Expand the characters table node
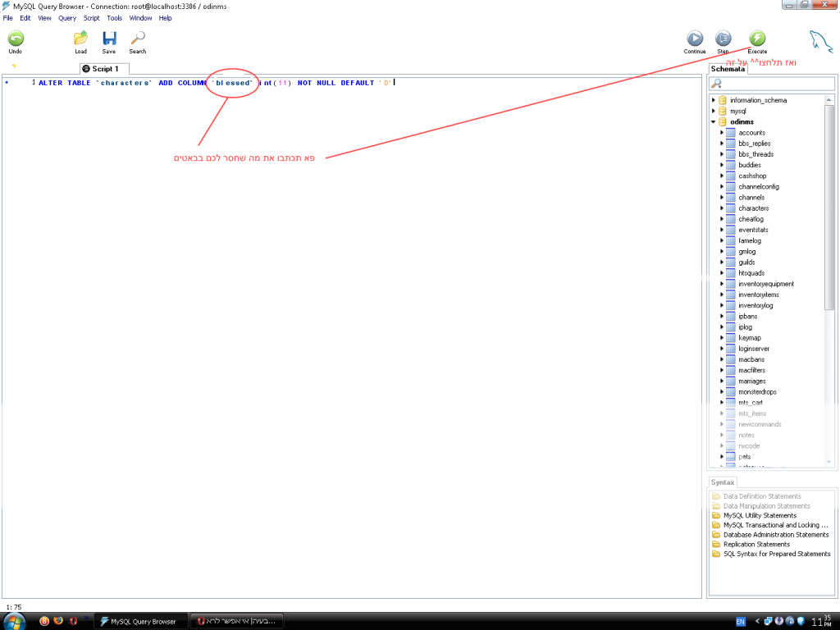Viewport: 840px width, 630px height. (x=721, y=208)
